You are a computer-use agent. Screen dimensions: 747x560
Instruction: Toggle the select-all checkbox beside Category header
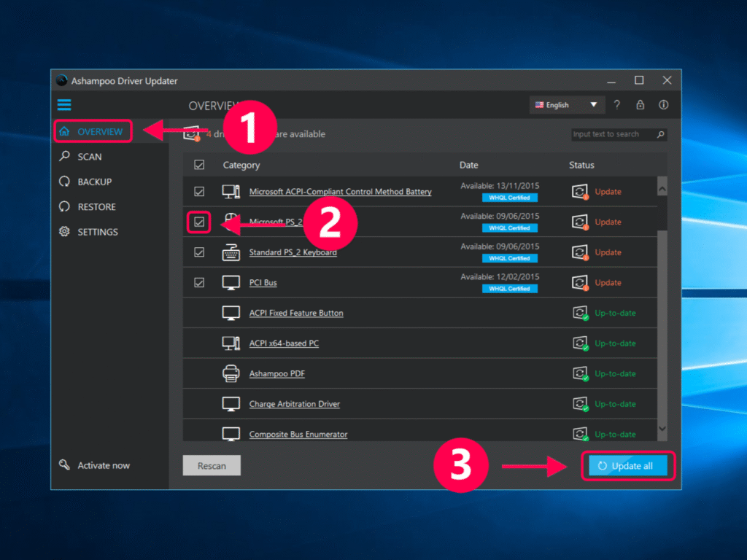click(x=199, y=165)
